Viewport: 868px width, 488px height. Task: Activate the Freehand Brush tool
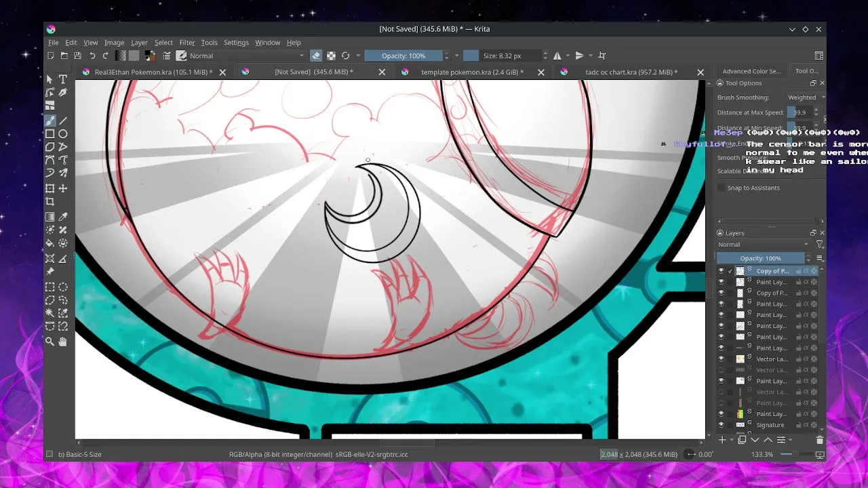(x=50, y=121)
